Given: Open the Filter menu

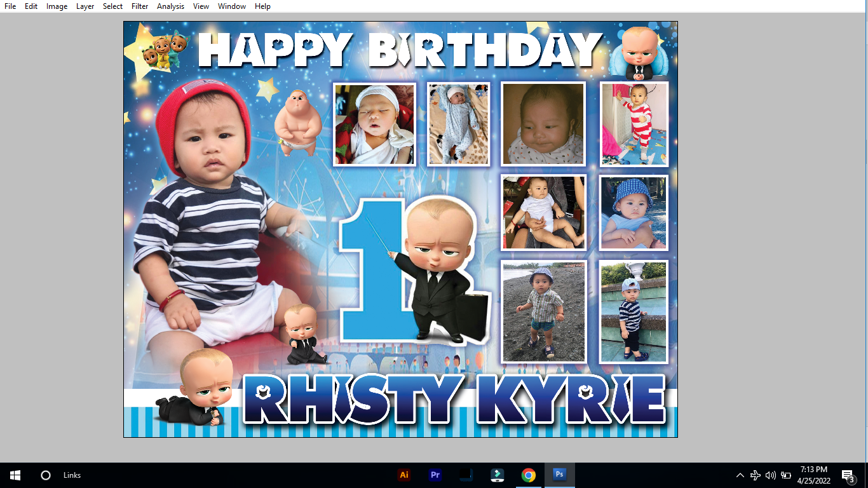Looking at the screenshot, I should point(140,6).
